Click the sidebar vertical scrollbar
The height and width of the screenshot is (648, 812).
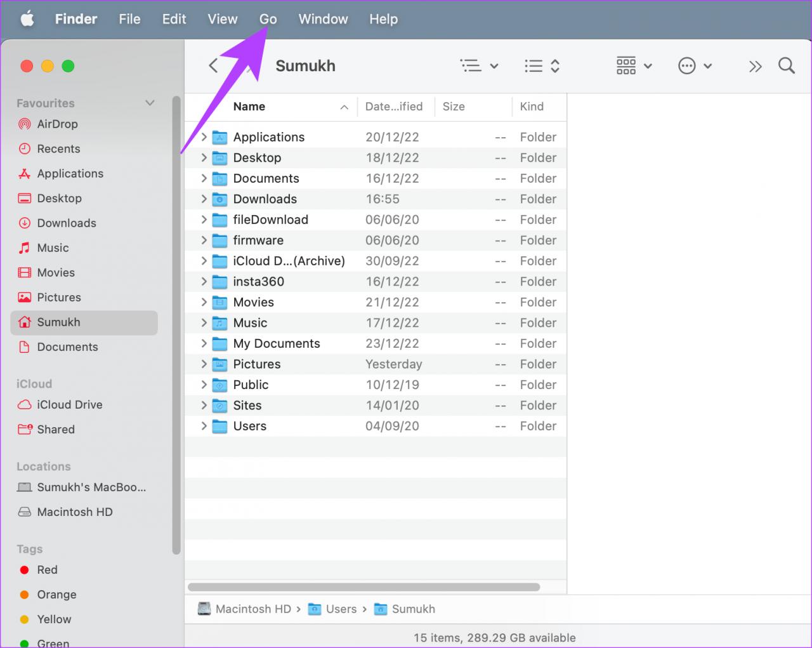coord(176,325)
